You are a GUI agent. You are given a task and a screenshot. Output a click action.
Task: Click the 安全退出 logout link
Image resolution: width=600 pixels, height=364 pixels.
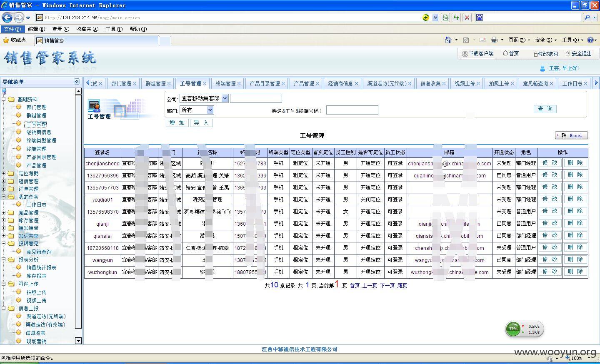point(579,54)
